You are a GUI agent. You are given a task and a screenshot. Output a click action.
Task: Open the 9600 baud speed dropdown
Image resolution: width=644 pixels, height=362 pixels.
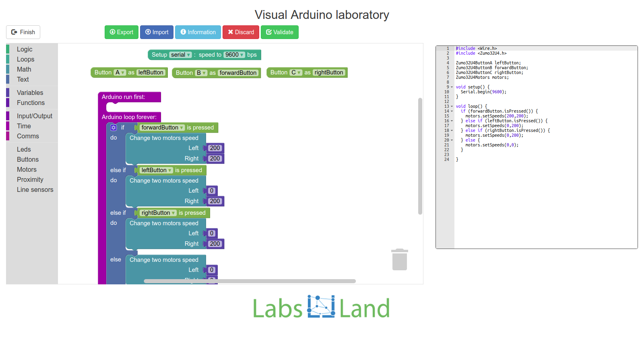coord(234,55)
